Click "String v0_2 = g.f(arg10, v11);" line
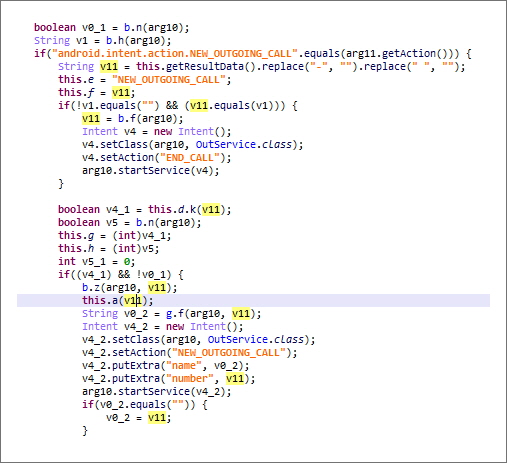This screenshot has height=463, width=507. pos(172,313)
